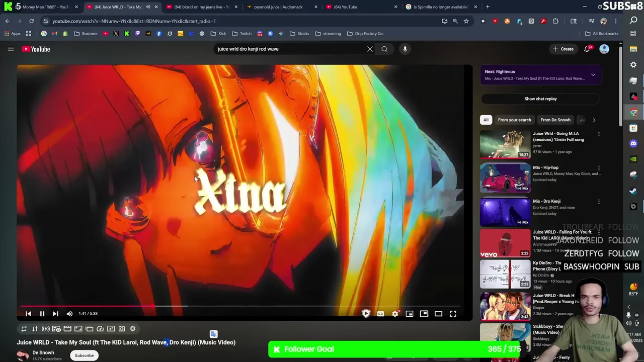Click the up-down sort arrows extension icon

(x=35, y=329)
